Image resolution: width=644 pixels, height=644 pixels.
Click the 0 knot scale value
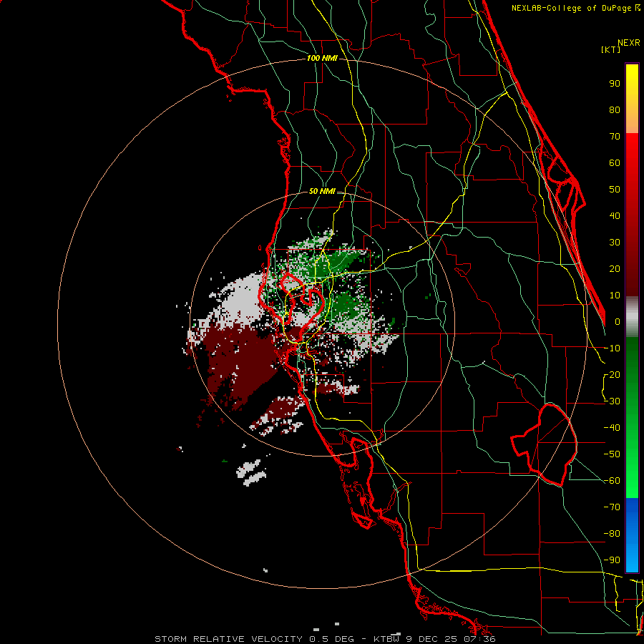click(x=618, y=322)
